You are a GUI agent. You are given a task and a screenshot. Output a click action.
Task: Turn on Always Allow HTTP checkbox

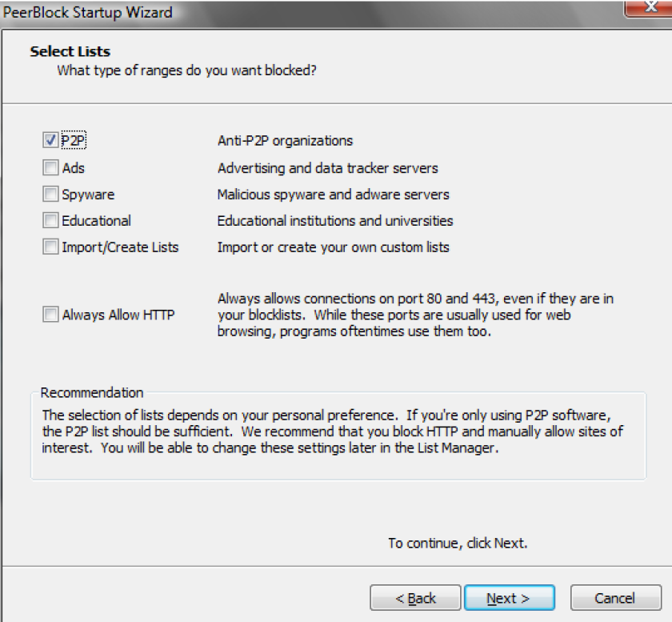pyautogui.click(x=50, y=315)
